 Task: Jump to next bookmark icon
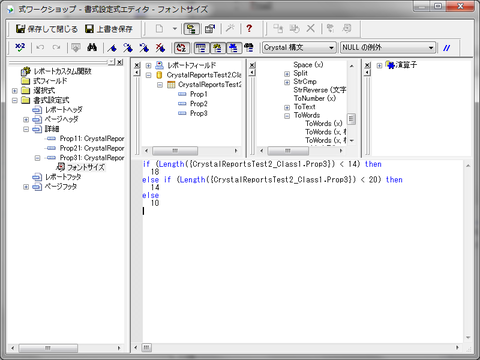(x=128, y=48)
